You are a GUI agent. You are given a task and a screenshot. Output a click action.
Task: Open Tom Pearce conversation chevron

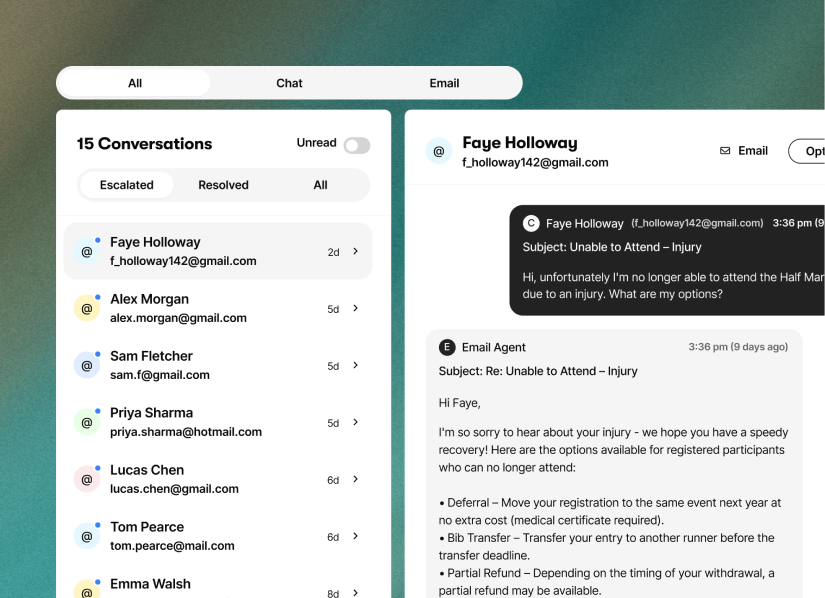(x=356, y=536)
